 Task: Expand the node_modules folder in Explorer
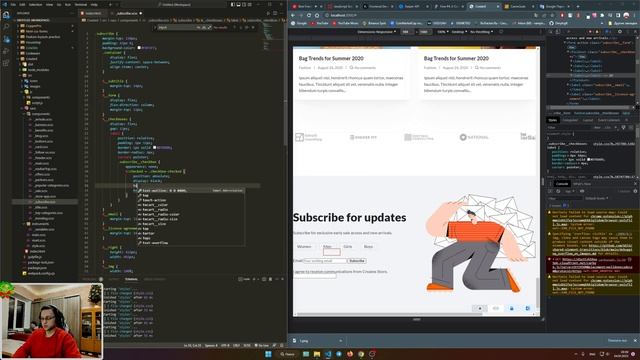[38, 70]
